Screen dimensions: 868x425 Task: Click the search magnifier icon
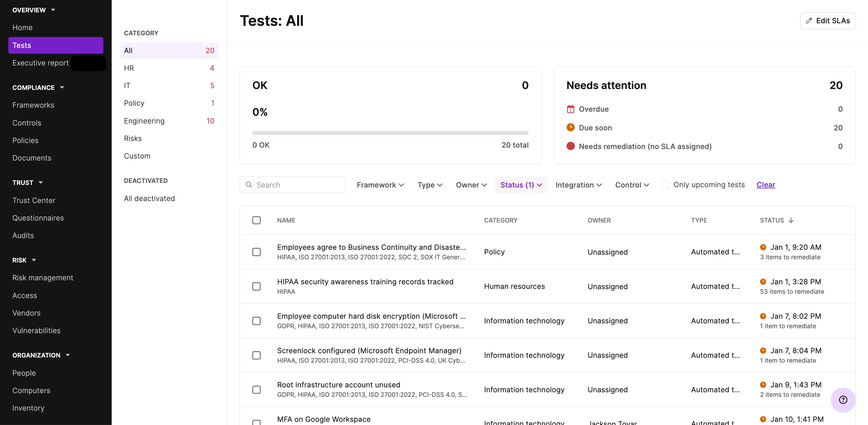click(x=249, y=185)
